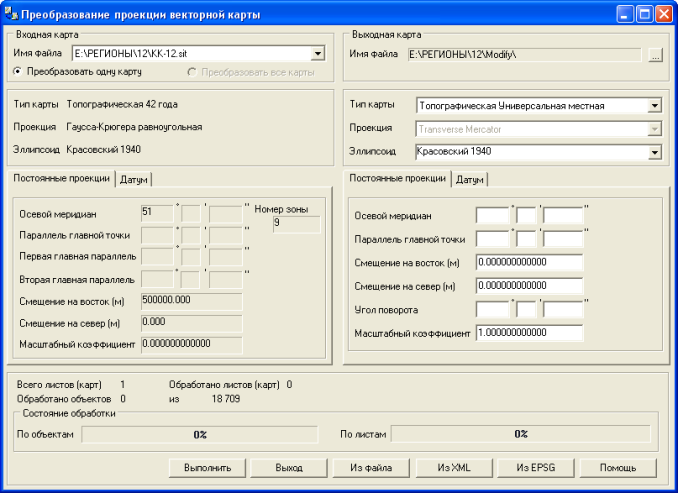Click the 'По объектам' progress bar
This screenshot has height=493, width=678.
200,434
